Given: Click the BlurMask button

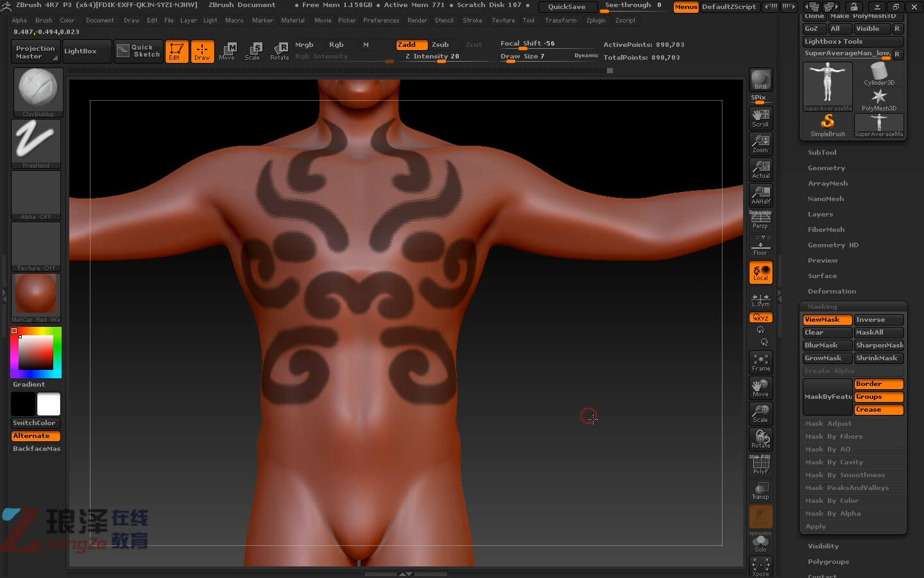Looking at the screenshot, I should tap(826, 346).
